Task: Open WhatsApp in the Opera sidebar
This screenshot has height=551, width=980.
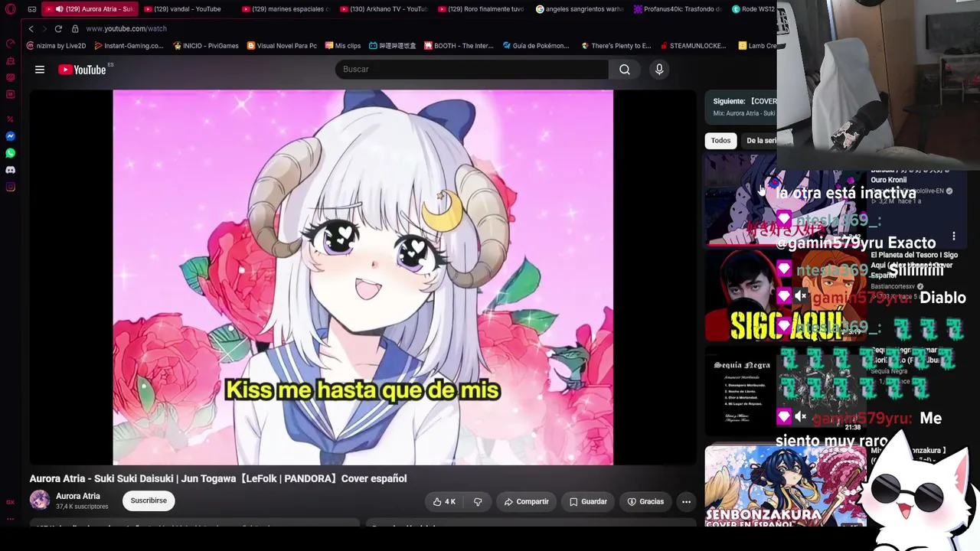Action: click(10, 153)
